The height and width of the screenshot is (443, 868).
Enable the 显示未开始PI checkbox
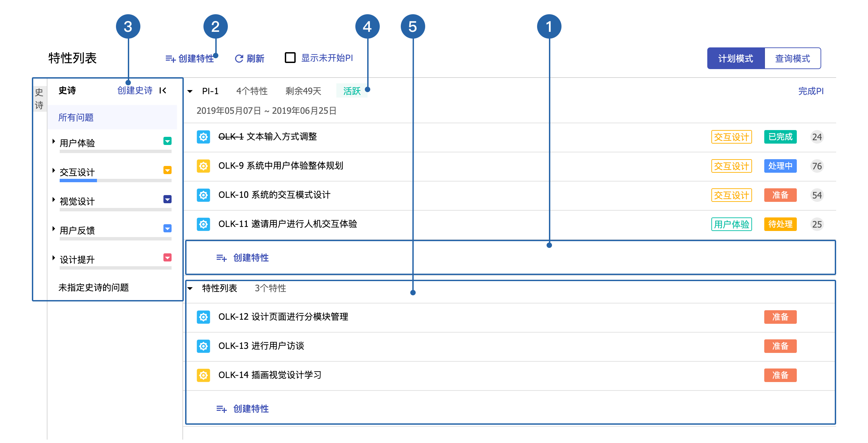click(x=290, y=58)
